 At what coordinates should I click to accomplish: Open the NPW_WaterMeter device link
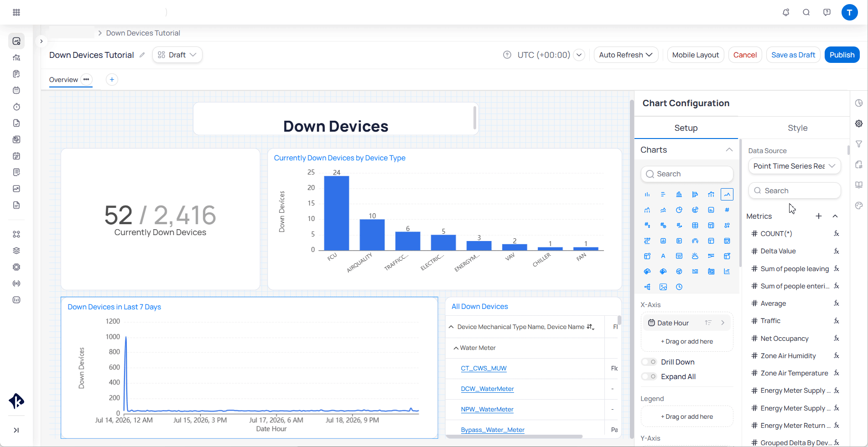(x=487, y=410)
